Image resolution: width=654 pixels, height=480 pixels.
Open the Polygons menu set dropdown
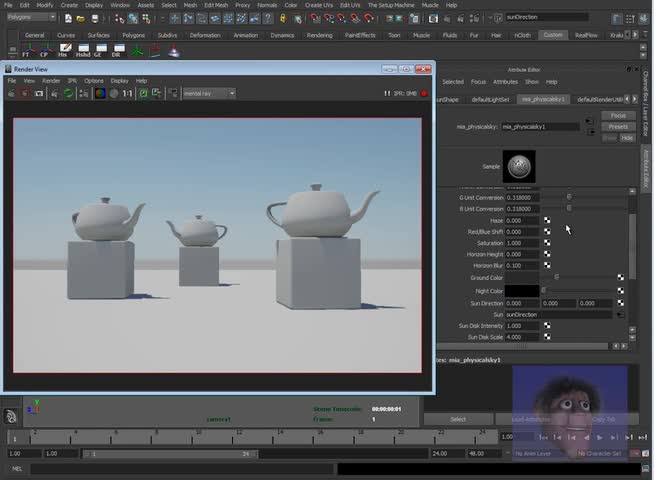click(31, 17)
